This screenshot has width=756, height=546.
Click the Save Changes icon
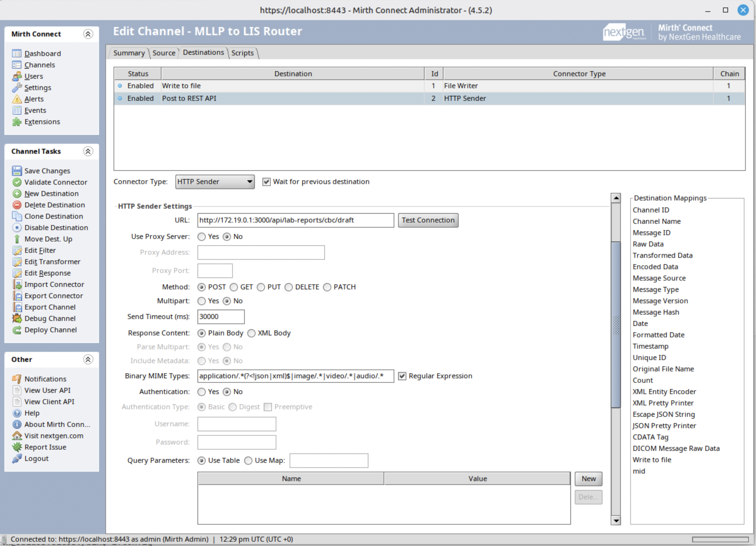[x=17, y=170]
